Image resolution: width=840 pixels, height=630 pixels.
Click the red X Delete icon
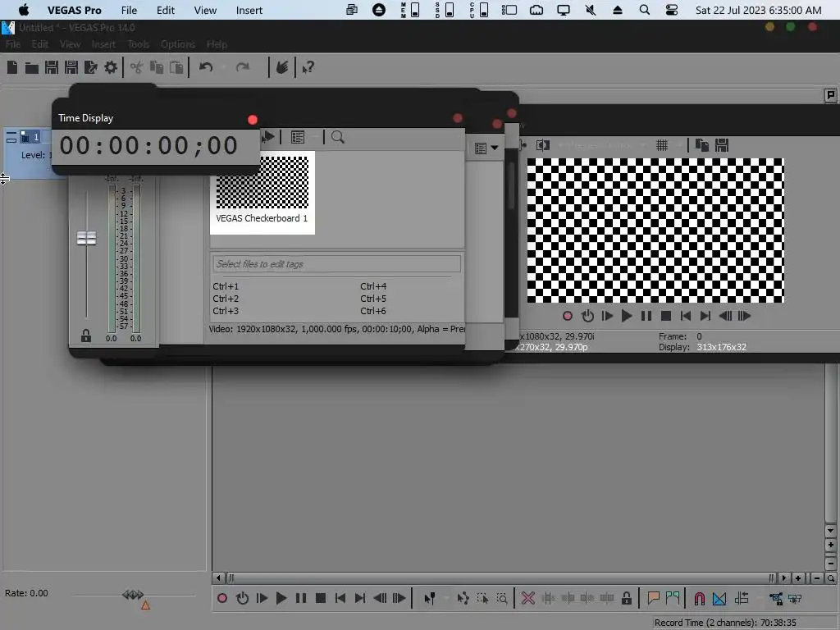[528, 598]
